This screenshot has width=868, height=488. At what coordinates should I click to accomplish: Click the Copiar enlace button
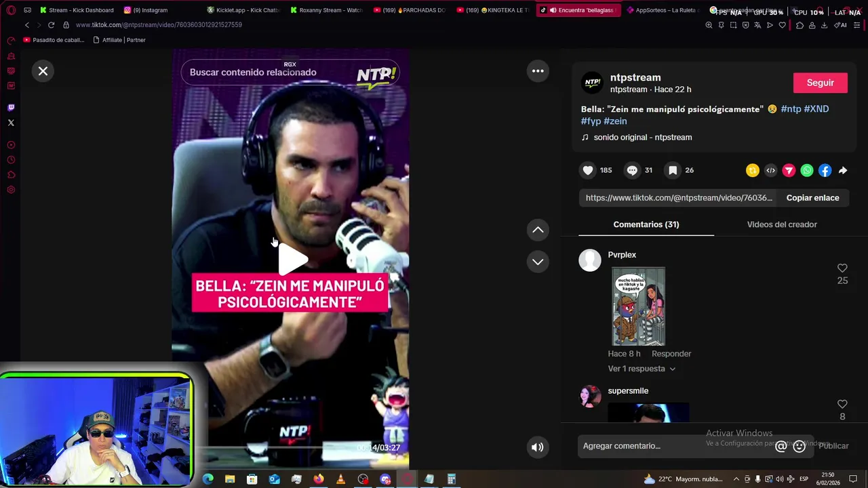click(812, 198)
